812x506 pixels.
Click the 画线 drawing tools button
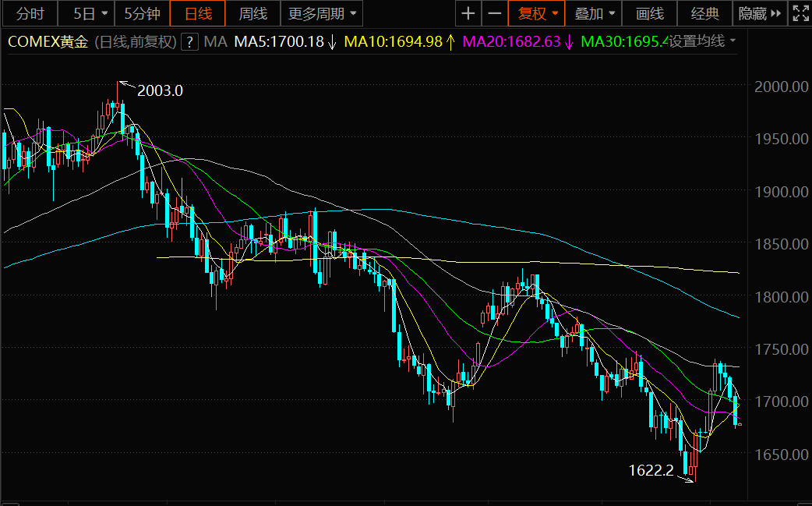[649, 13]
